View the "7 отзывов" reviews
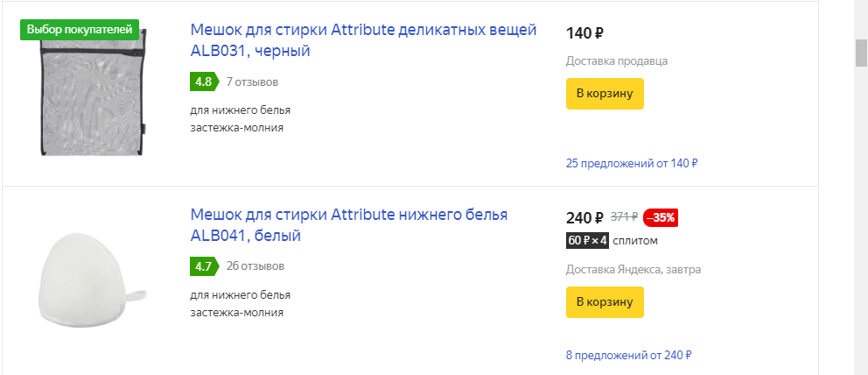Viewport: 868px width, 375px height. click(x=252, y=82)
